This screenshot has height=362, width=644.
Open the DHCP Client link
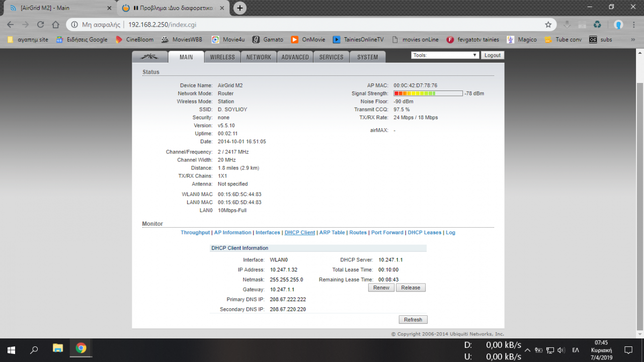pyautogui.click(x=300, y=233)
